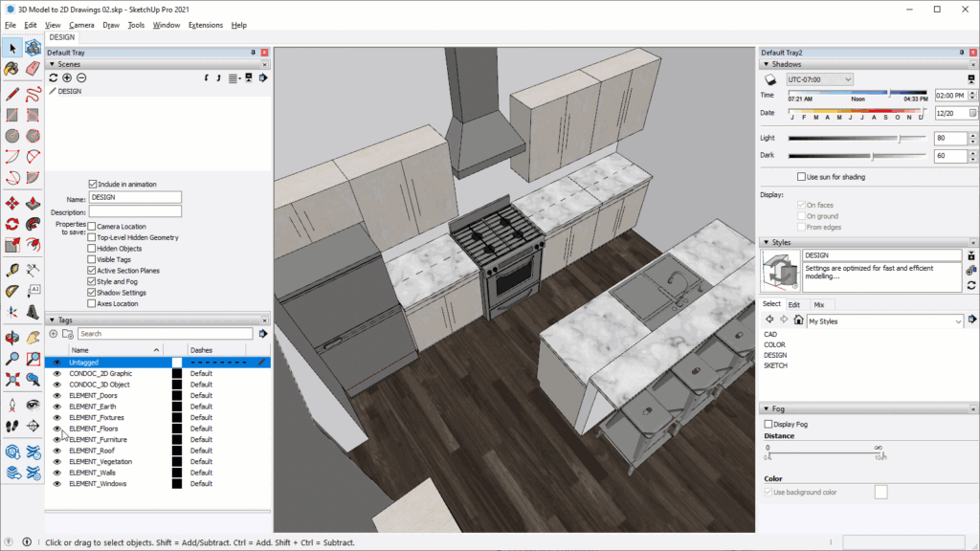Activate the Rotate tool
980x551 pixels.
(12, 224)
